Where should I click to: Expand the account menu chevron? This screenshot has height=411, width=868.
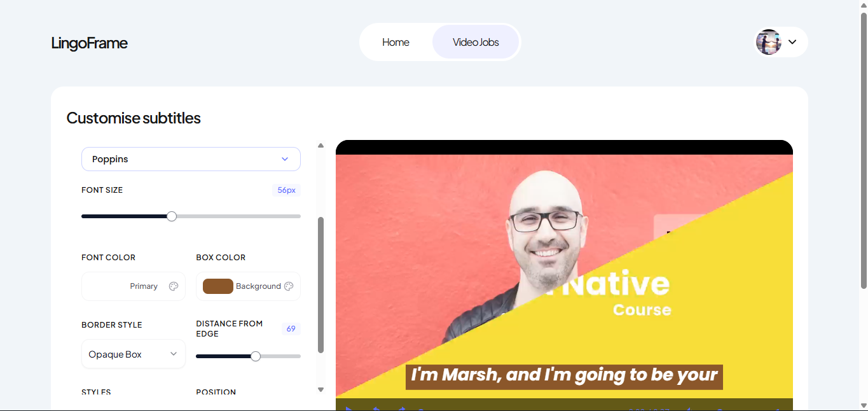tap(792, 42)
